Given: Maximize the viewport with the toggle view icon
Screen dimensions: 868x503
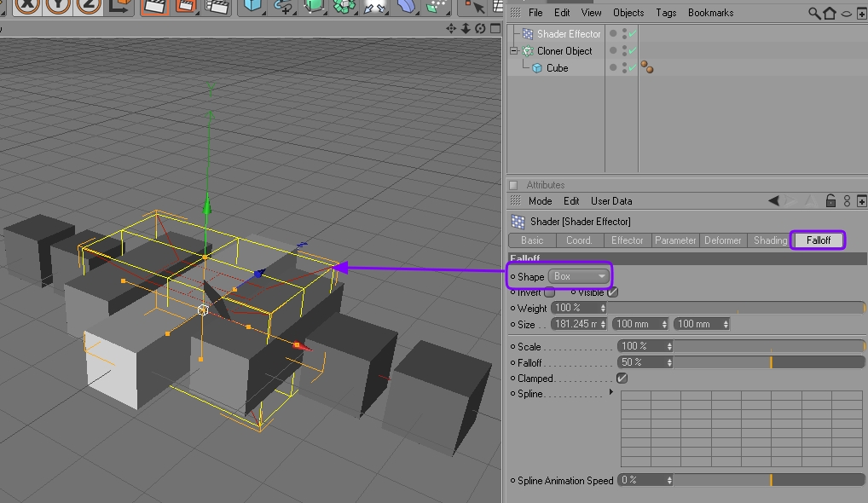Looking at the screenshot, I should (x=495, y=28).
